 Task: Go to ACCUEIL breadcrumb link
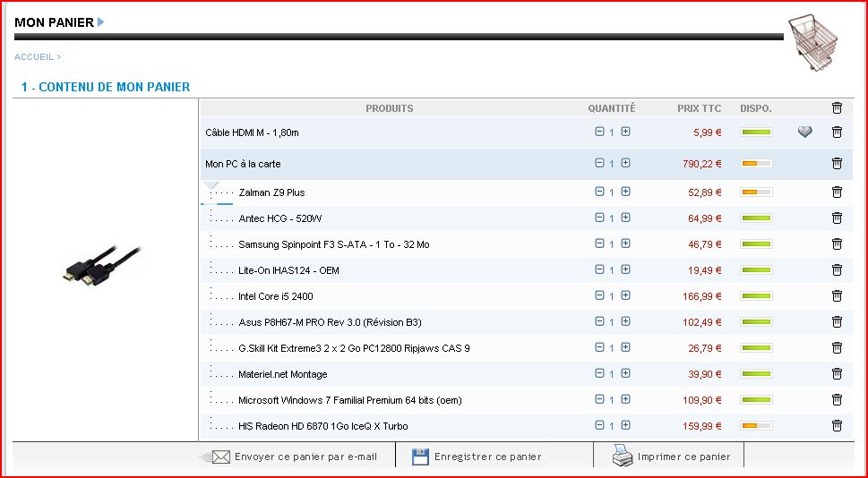34,56
